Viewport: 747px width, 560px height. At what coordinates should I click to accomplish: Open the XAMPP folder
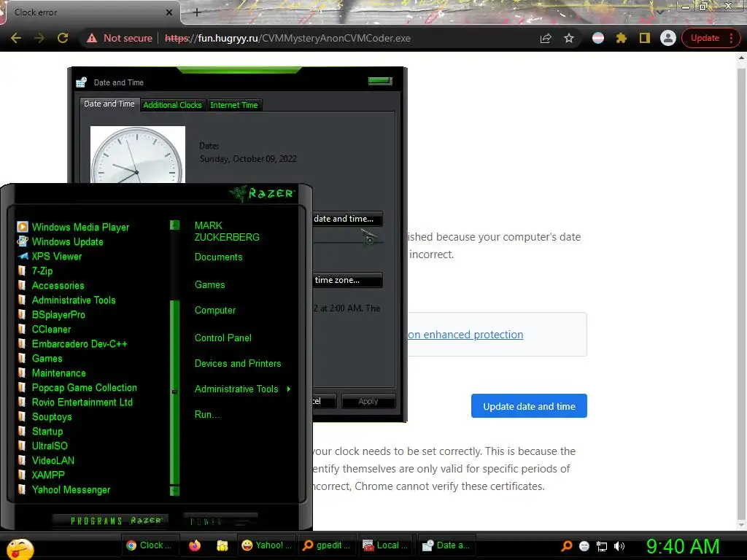click(41, 475)
